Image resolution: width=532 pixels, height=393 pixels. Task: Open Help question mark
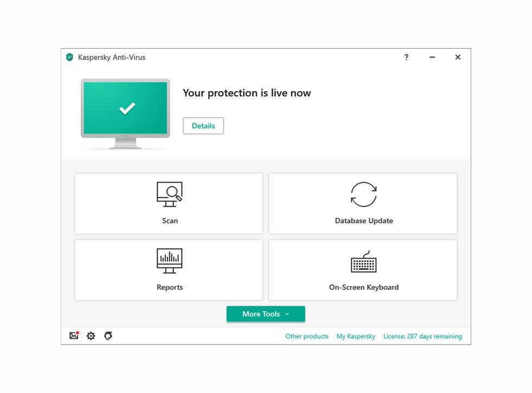click(x=406, y=57)
